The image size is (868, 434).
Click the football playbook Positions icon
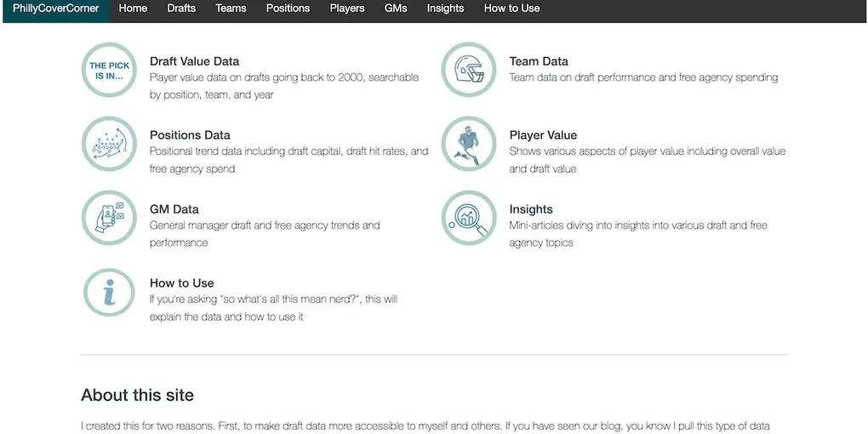(x=109, y=144)
